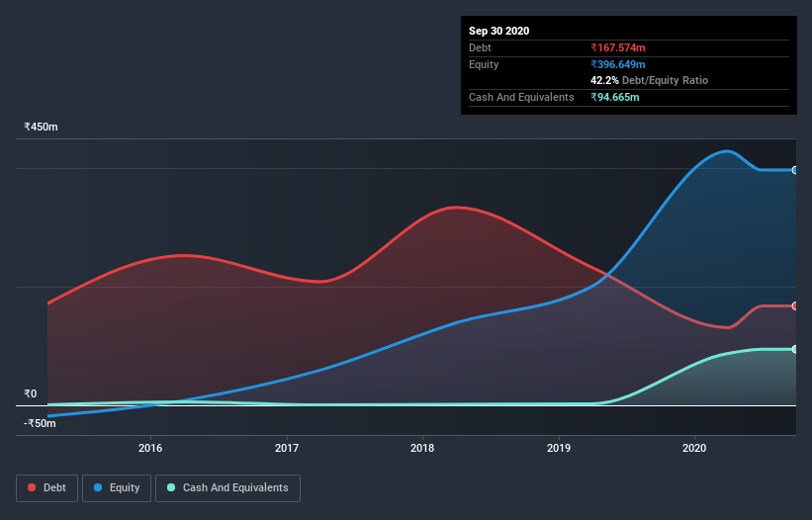The width and height of the screenshot is (812, 520).
Task: Click the 2016 x-axis label
Action: click(150, 448)
